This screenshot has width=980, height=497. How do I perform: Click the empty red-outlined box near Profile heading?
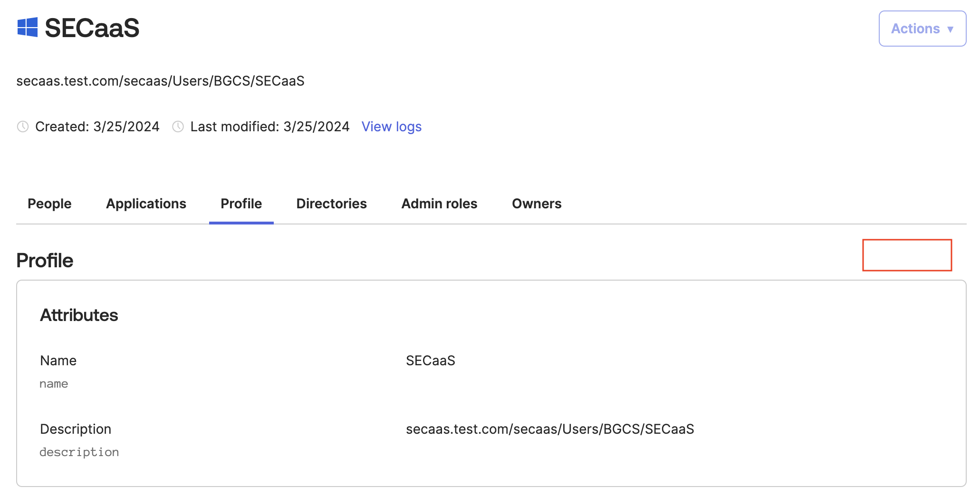[907, 255]
